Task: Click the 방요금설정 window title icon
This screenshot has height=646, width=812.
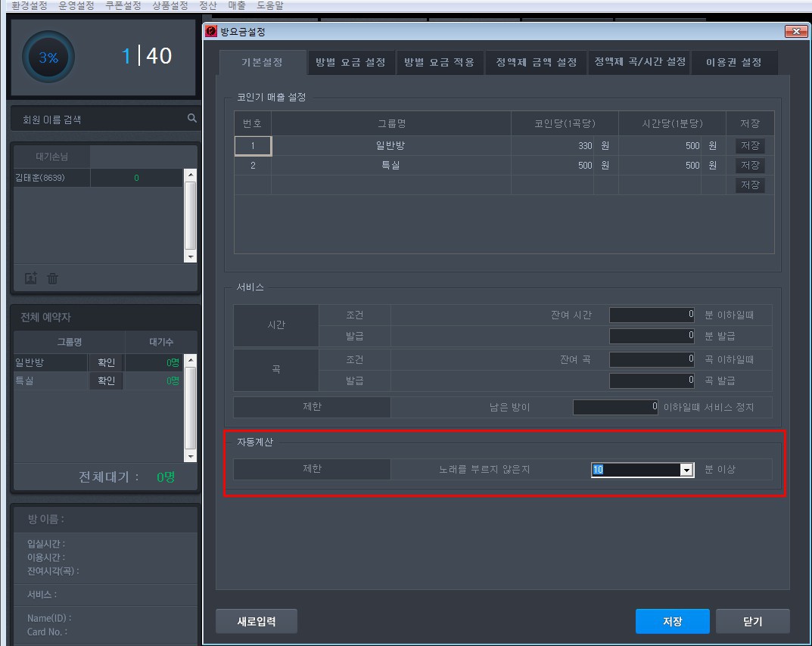Action: (211, 32)
